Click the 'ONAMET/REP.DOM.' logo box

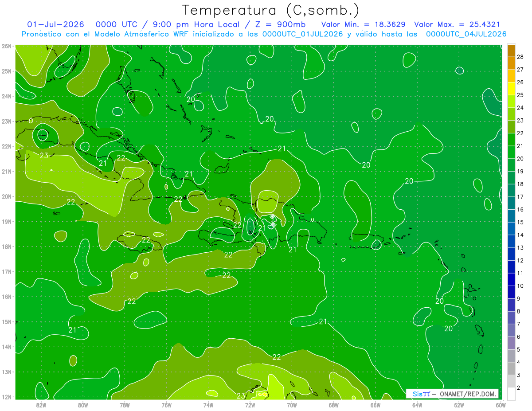click(452, 394)
